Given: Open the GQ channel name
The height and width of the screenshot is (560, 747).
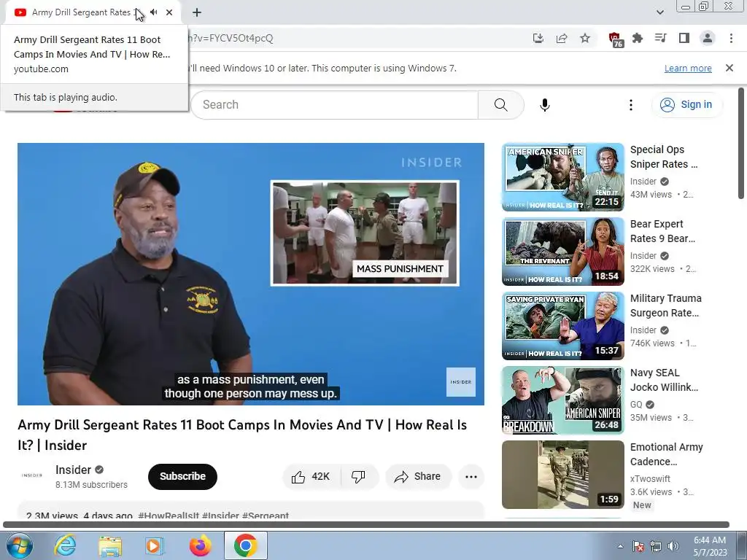Looking at the screenshot, I should 636,404.
